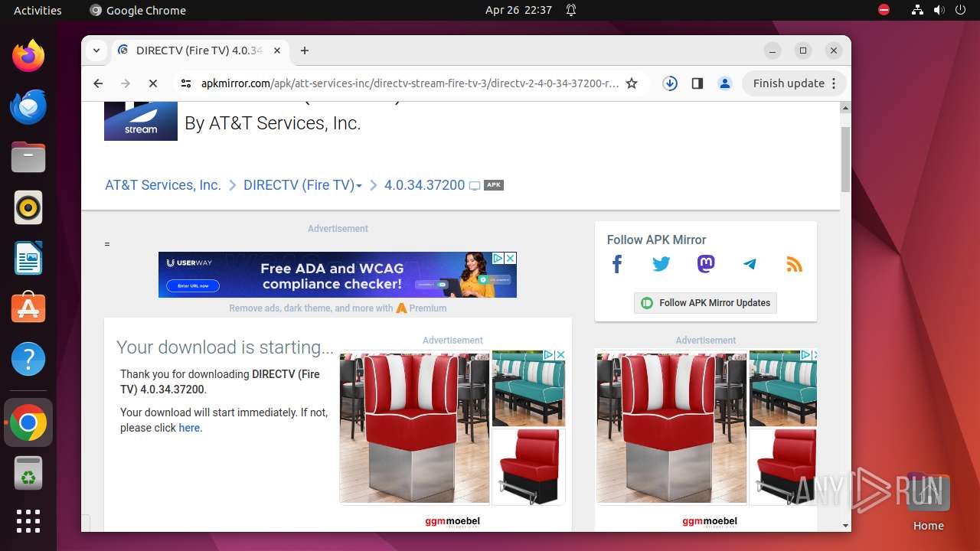Open a new browser tab
Image resolution: width=980 pixels, height=551 pixels.
coord(305,51)
